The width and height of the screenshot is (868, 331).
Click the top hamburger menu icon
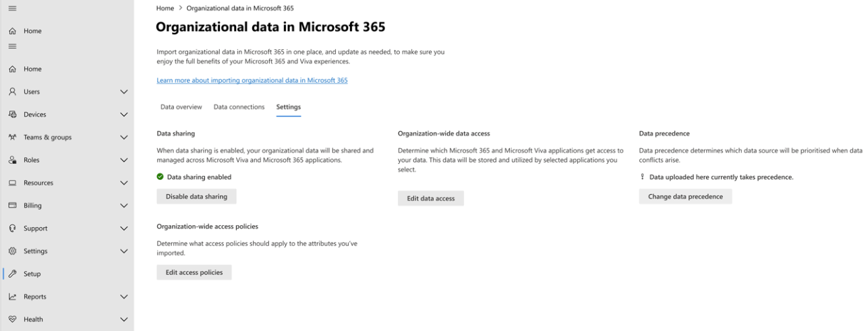pos(12,8)
